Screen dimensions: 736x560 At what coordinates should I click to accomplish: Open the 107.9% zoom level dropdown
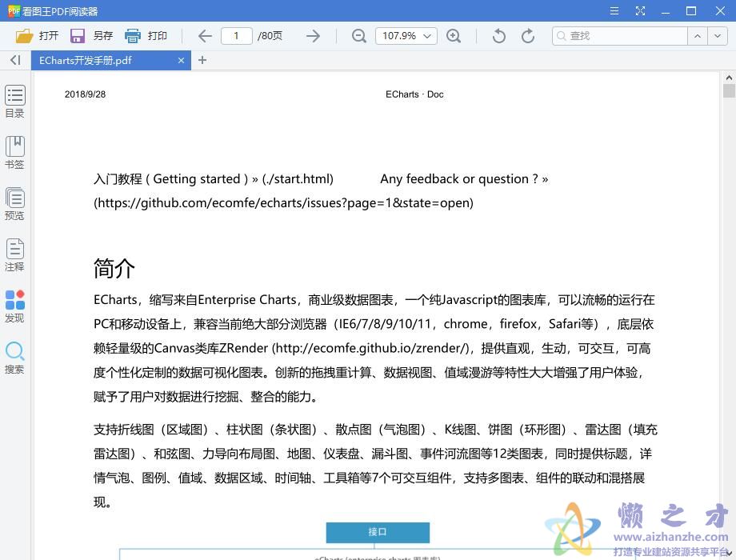pyautogui.click(x=406, y=36)
